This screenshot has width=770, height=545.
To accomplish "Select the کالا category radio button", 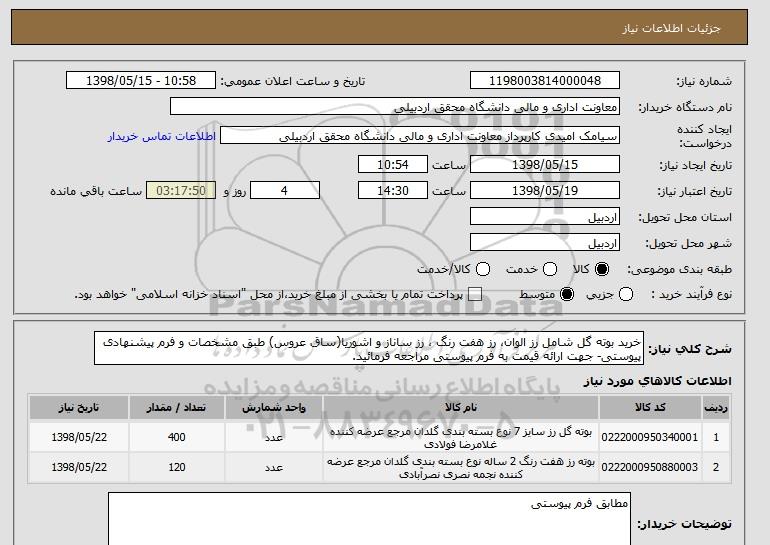I will pyautogui.click(x=602, y=269).
